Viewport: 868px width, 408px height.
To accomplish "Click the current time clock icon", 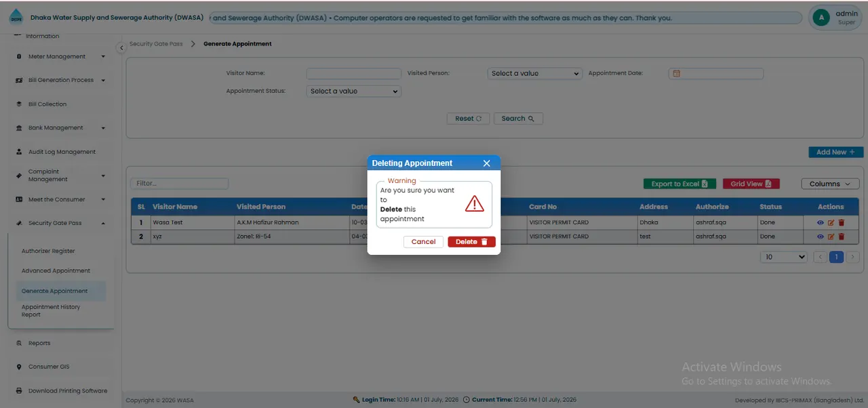I will click(467, 400).
